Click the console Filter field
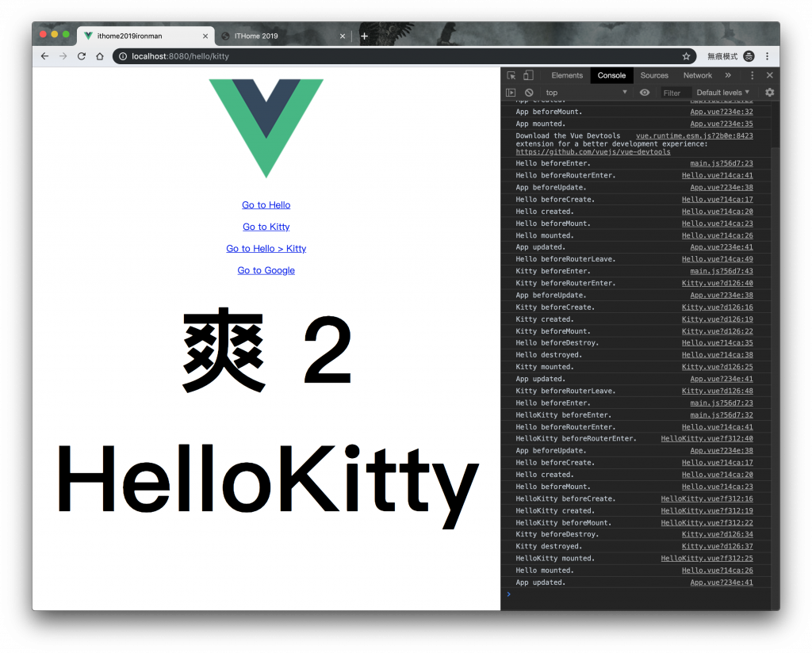 click(x=675, y=94)
